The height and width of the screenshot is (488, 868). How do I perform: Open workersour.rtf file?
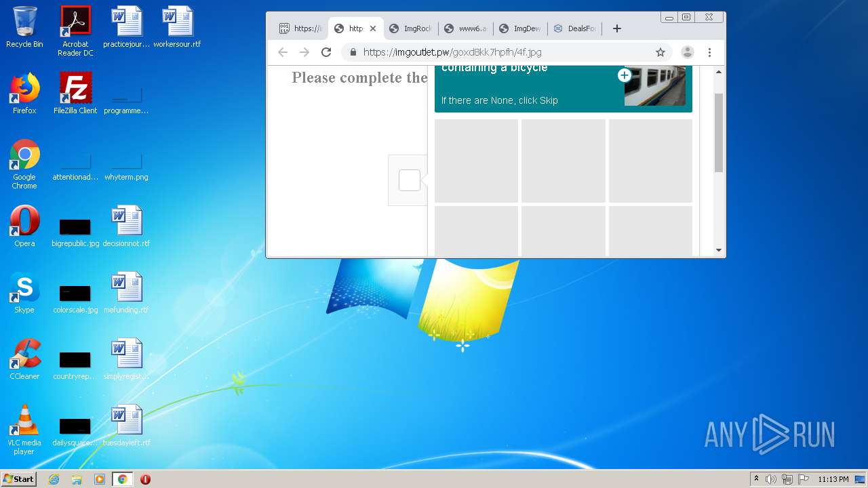[x=177, y=27]
